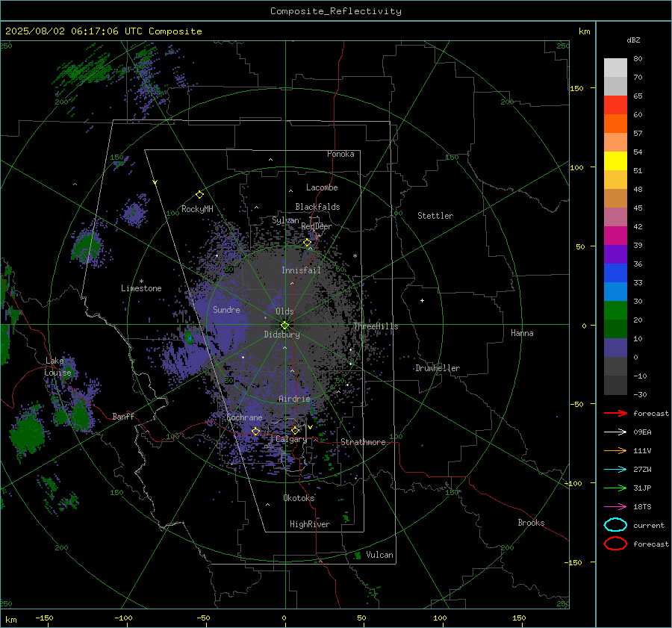Click the Calgary city label
The height and width of the screenshot is (628, 672).
(291, 439)
